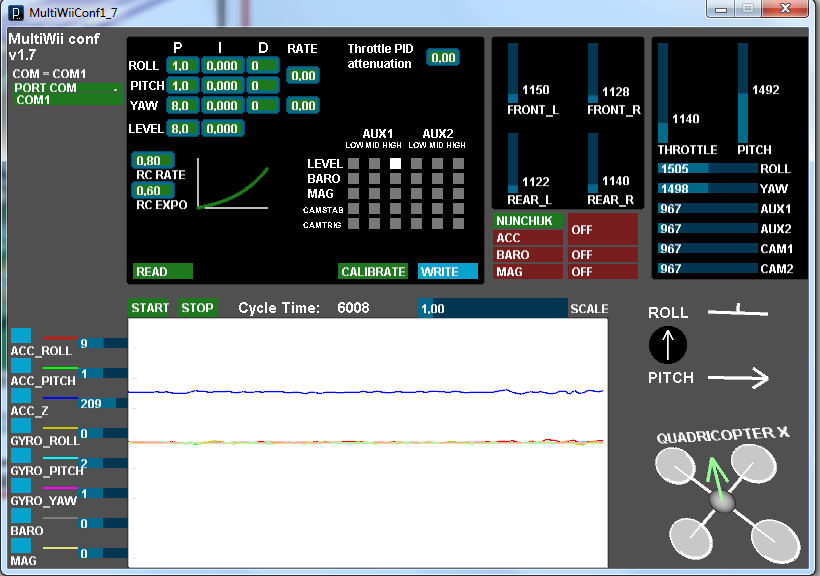Toggle the ACC_ROLL graph visibility square
This screenshot has height=576, width=820.
[21, 335]
